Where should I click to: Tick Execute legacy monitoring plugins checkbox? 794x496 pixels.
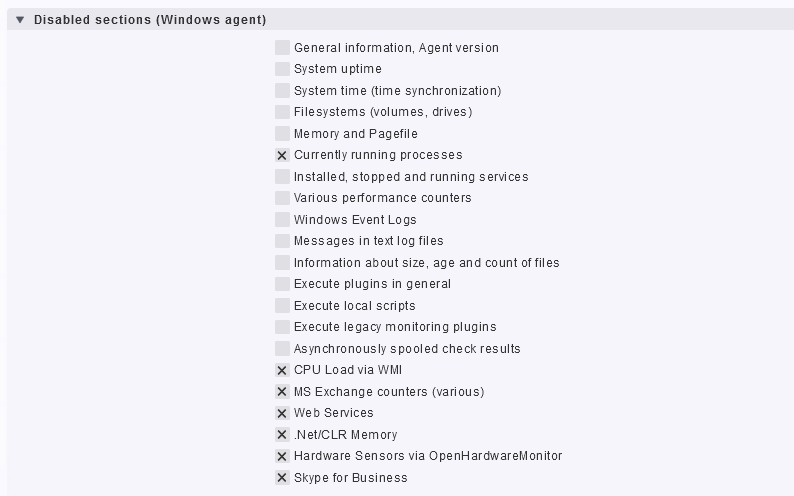click(282, 327)
